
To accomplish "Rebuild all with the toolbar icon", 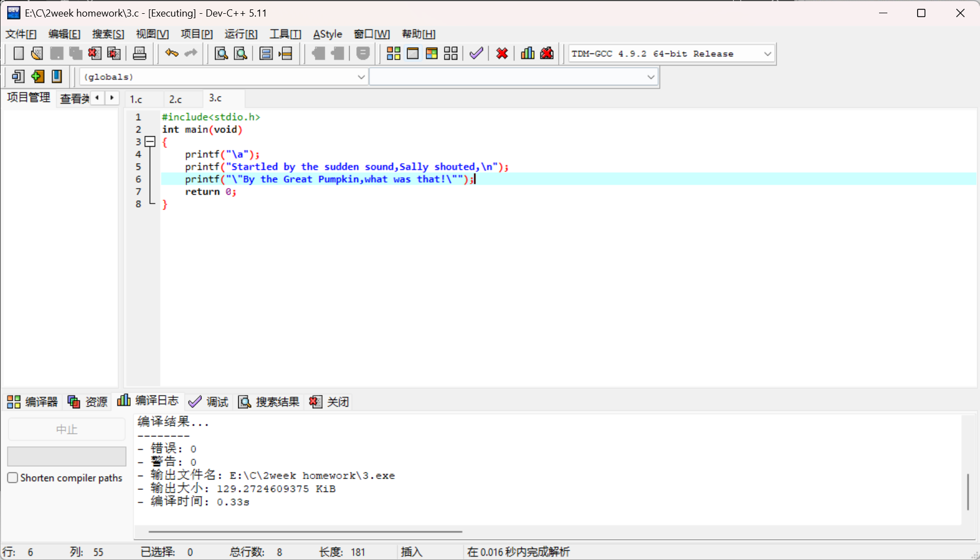I will click(451, 54).
